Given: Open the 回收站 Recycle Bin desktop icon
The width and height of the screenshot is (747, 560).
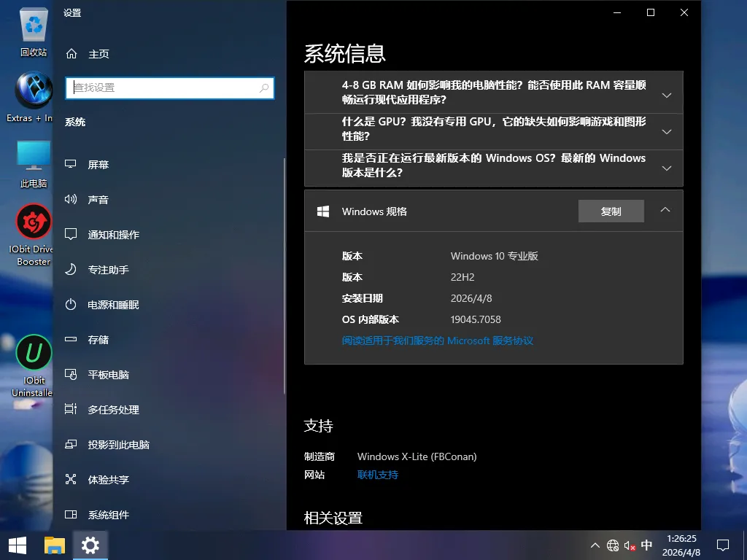Looking at the screenshot, I should point(34,31).
